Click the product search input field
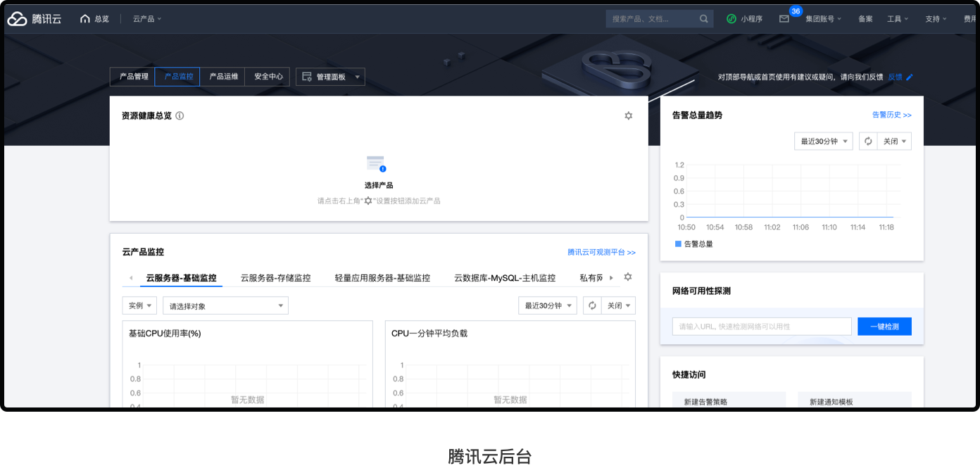This screenshot has width=980, height=468. [651, 19]
